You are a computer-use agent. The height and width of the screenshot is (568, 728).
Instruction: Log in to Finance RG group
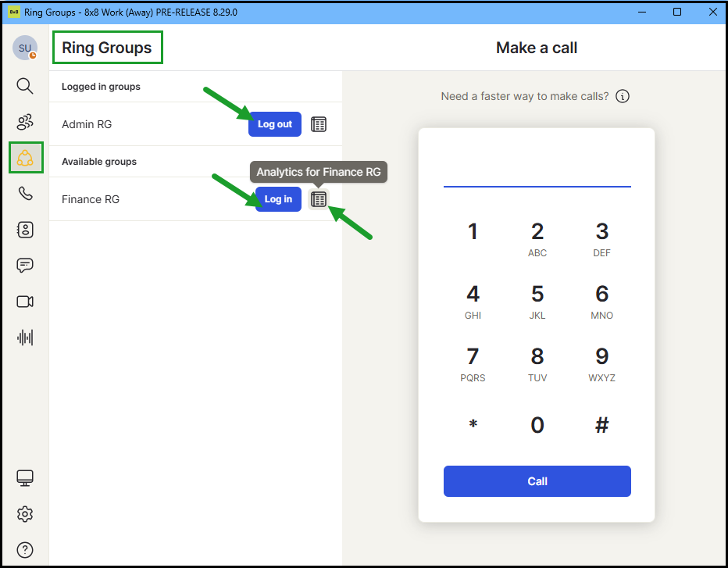[x=278, y=199]
